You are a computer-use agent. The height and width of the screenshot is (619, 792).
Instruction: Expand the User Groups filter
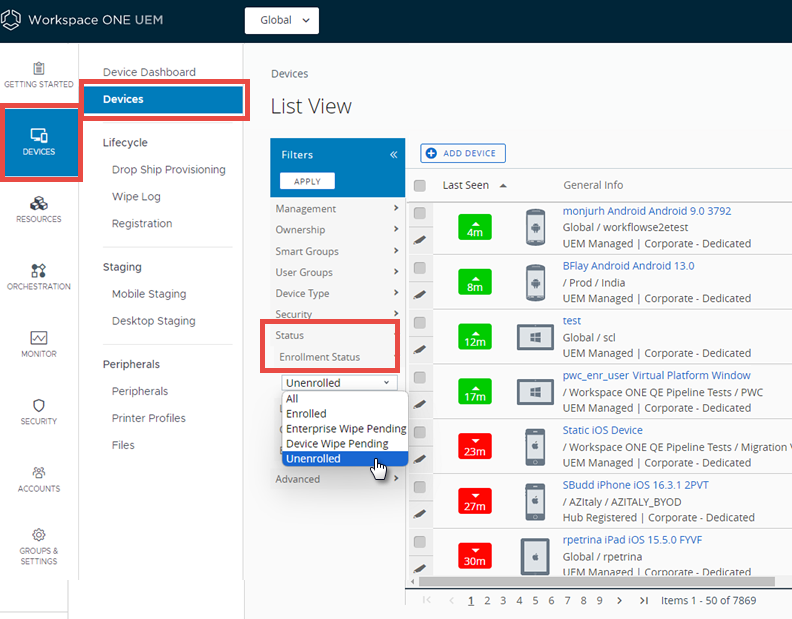[337, 272]
